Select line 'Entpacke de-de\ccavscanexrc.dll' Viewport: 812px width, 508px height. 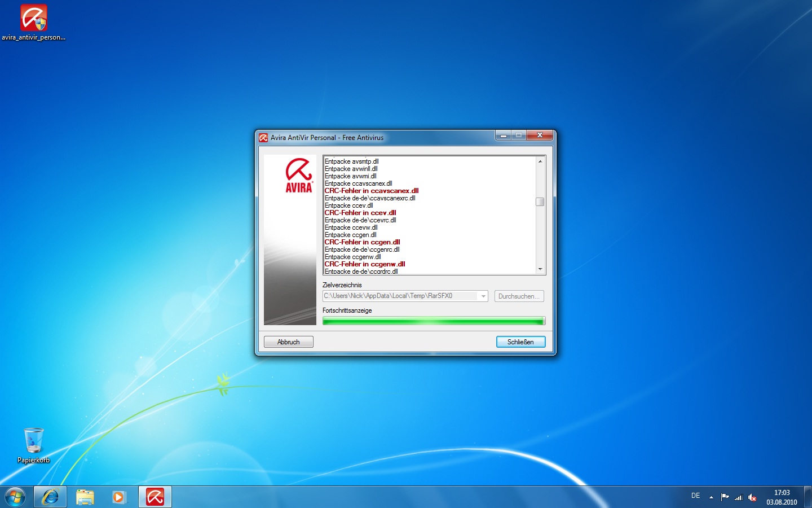(x=370, y=198)
